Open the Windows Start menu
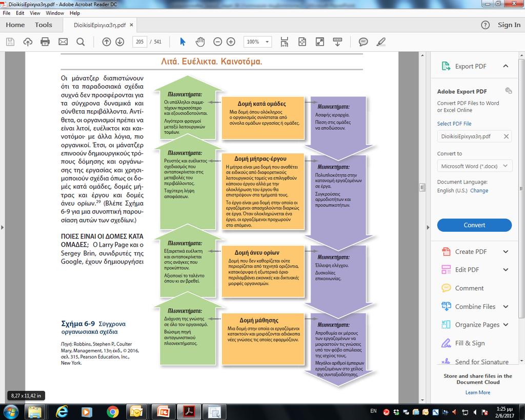 pos(11,412)
